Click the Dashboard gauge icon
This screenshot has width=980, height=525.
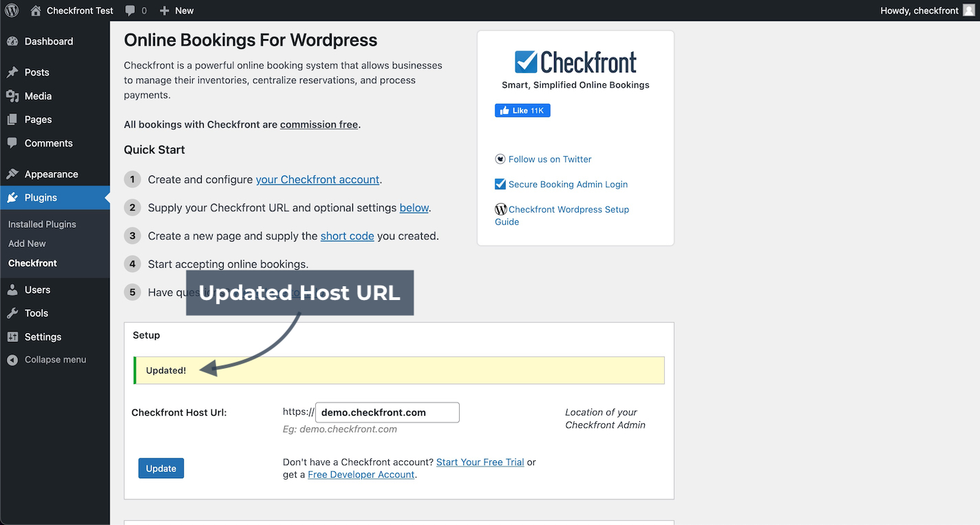pos(12,41)
